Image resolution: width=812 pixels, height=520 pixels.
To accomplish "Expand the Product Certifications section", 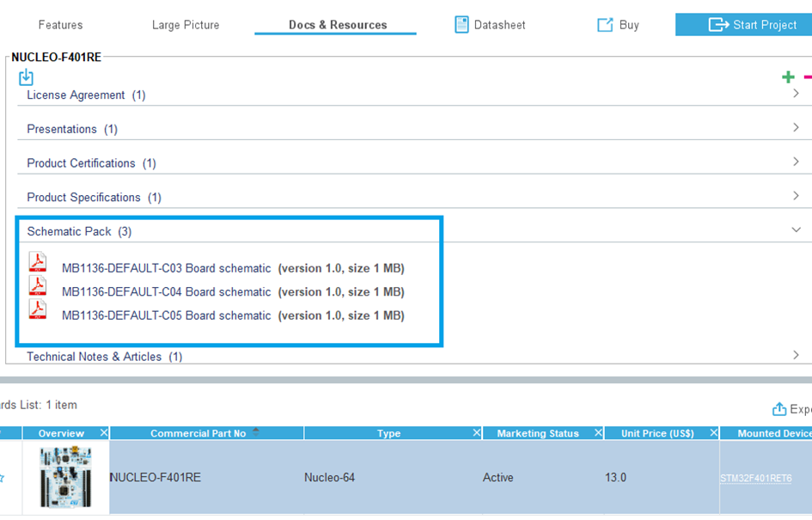I will (796, 162).
